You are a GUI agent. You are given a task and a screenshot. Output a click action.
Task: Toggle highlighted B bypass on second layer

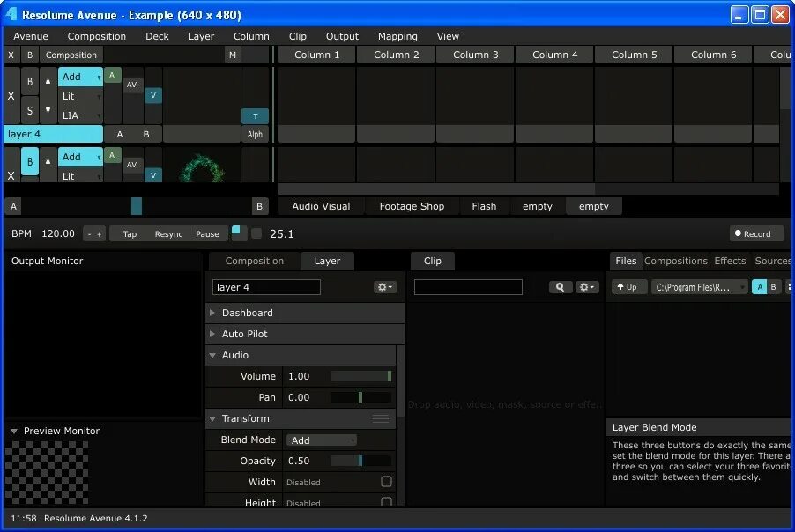coord(30,162)
